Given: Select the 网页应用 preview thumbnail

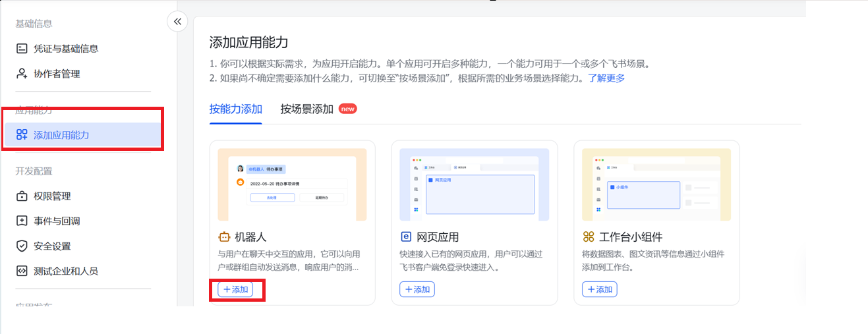Looking at the screenshot, I should 475,184.
